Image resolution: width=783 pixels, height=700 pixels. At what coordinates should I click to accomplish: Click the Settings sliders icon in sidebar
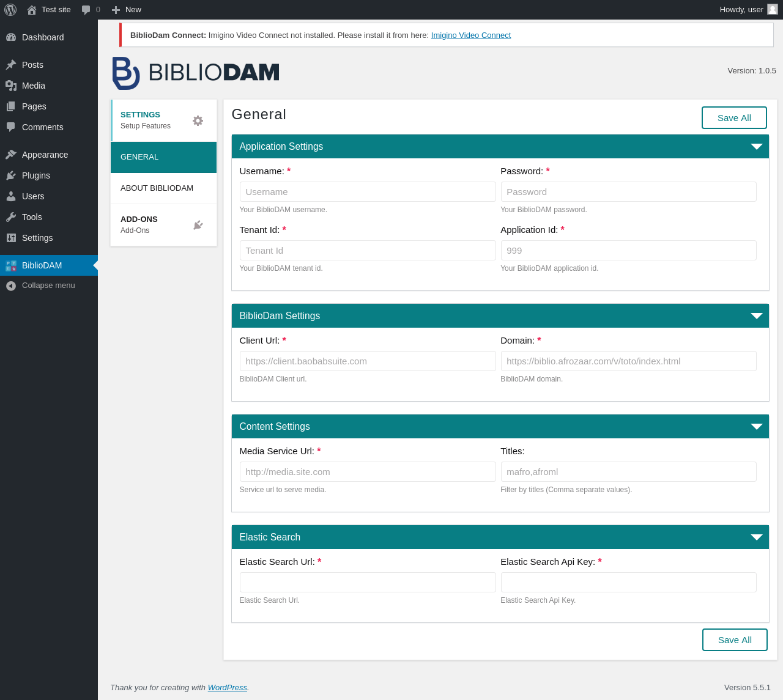tap(11, 238)
